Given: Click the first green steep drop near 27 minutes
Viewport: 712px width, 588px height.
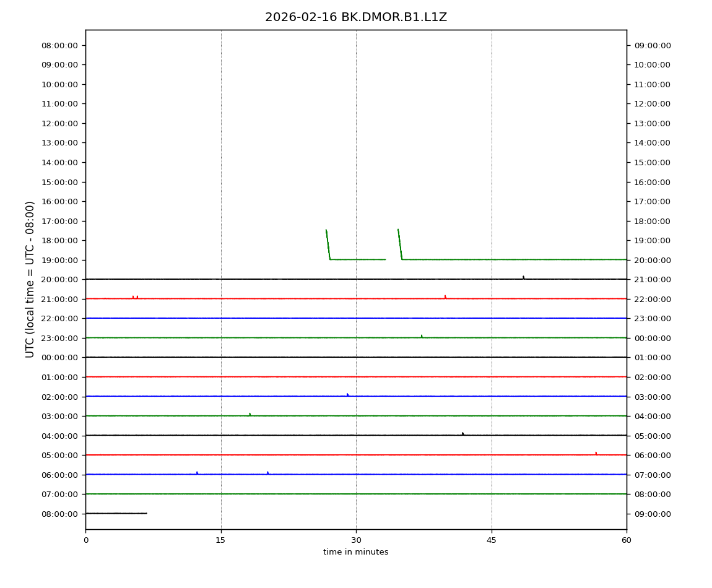Looking at the screenshot, I should coord(328,244).
